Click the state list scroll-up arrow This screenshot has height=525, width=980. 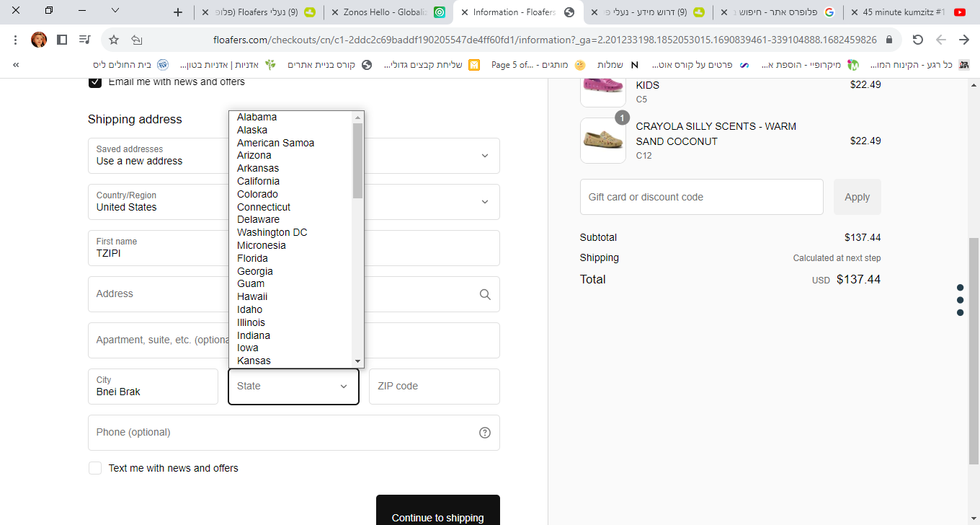click(357, 117)
